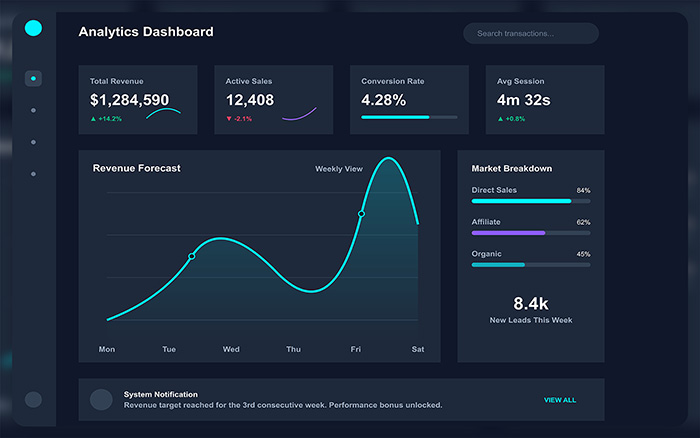700x438 pixels.
Task: Click the +14.2% change value
Action: click(x=110, y=119)
